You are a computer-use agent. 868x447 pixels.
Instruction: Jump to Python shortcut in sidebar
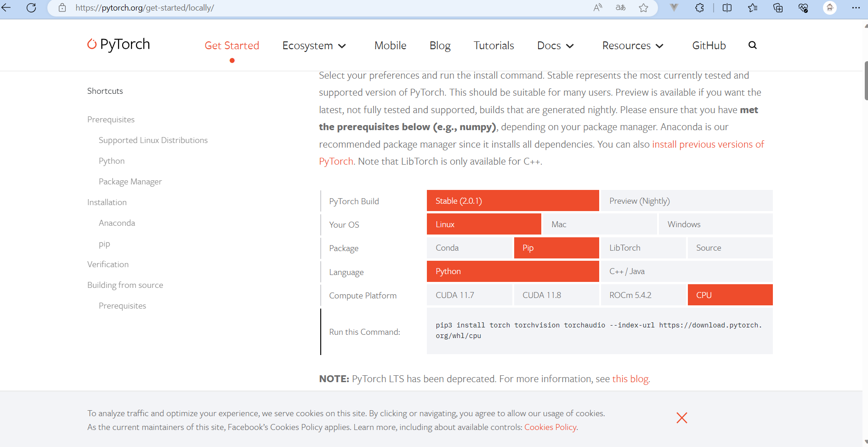coord(112,161)
